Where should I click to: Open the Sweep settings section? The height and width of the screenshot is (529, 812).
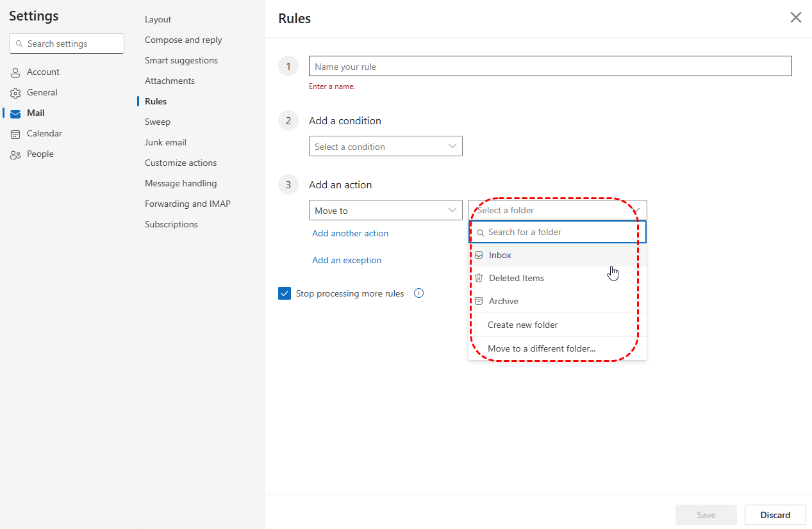point(158,122)
